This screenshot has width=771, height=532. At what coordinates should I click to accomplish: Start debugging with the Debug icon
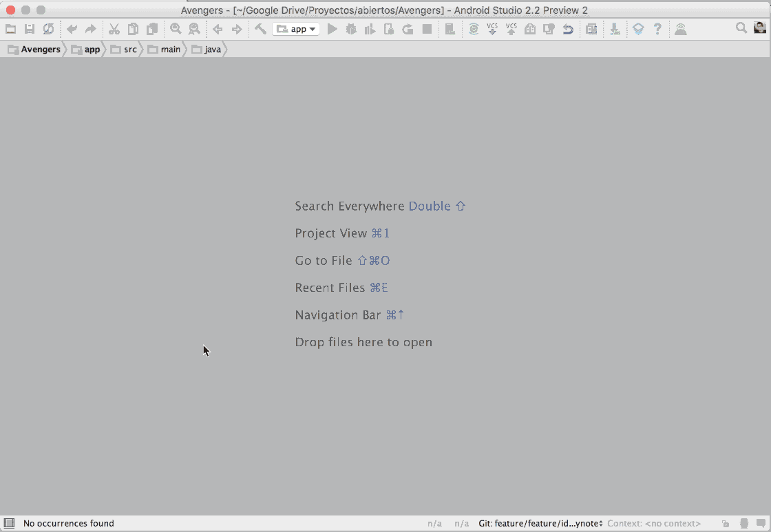(350, 29)
